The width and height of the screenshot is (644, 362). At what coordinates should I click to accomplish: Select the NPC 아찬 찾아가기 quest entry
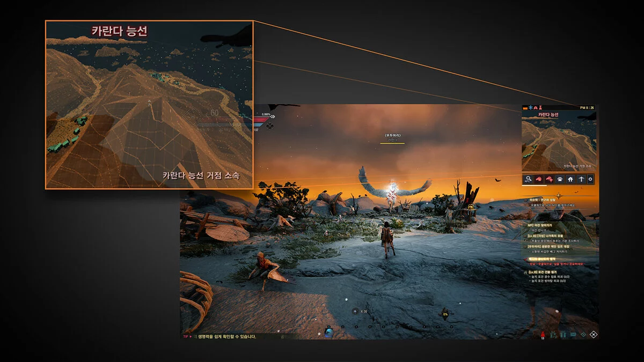pyautogui.click(x=540, y=225)
